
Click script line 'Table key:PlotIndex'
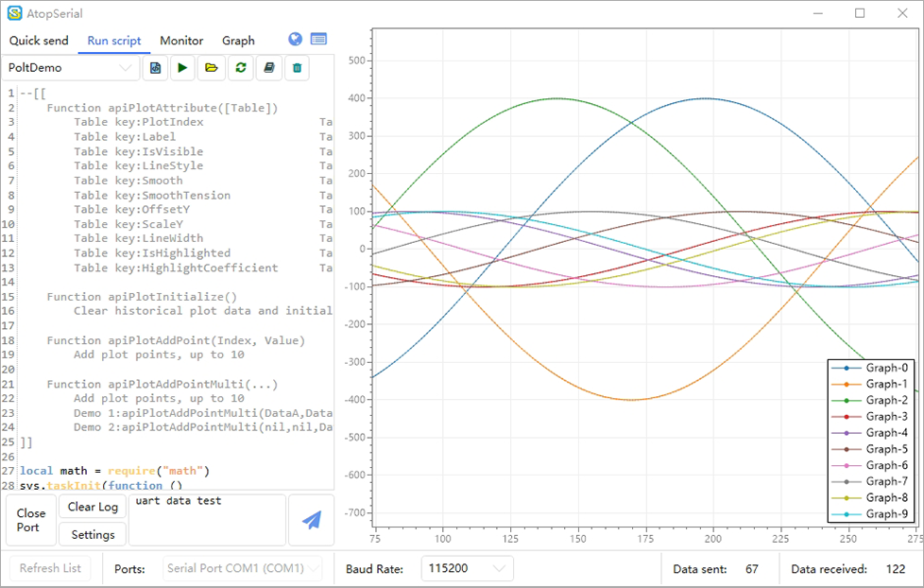[139, 122]
